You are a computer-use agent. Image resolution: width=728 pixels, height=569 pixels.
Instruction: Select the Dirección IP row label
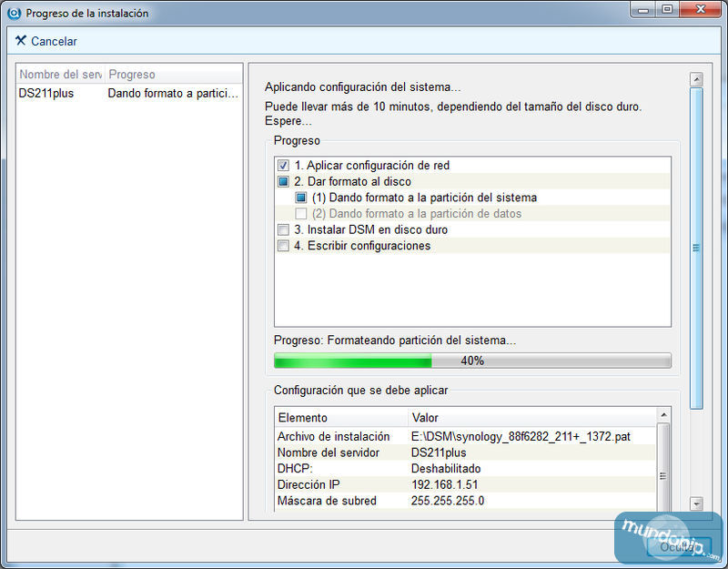(308, 485)
